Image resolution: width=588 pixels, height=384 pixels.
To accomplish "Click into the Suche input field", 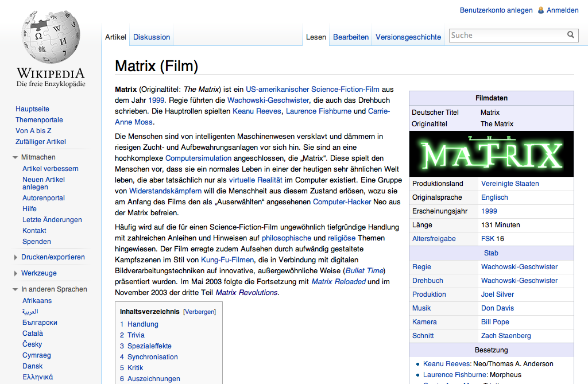I will pyautogui.click(x=508, y=35).
